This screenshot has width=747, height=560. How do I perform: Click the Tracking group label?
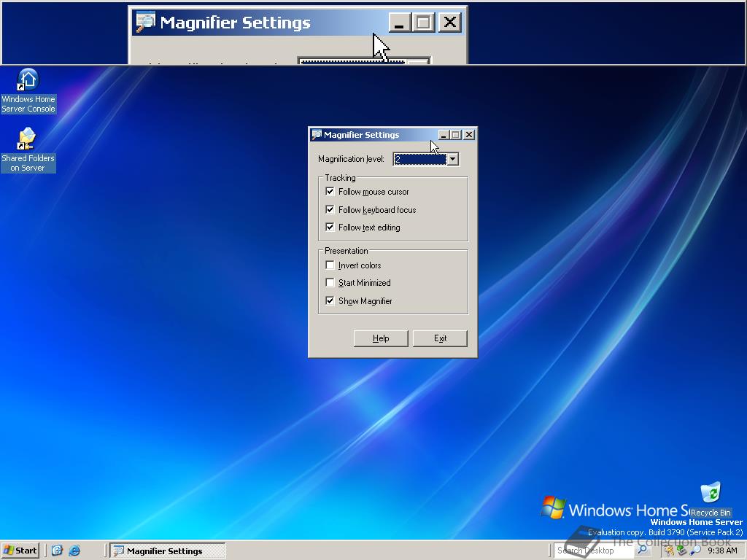point(340,178)
